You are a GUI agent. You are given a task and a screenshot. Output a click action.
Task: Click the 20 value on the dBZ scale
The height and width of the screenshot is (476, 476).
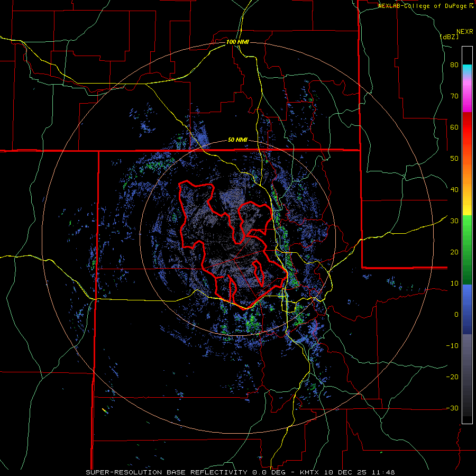454,252
